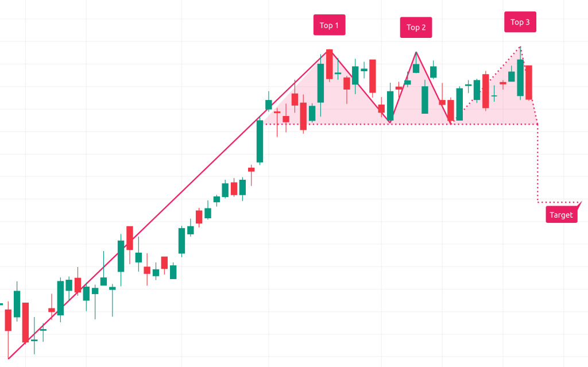588x367 pixels.
Task: Click the Top 1 label
Action: tap(329, 25)
